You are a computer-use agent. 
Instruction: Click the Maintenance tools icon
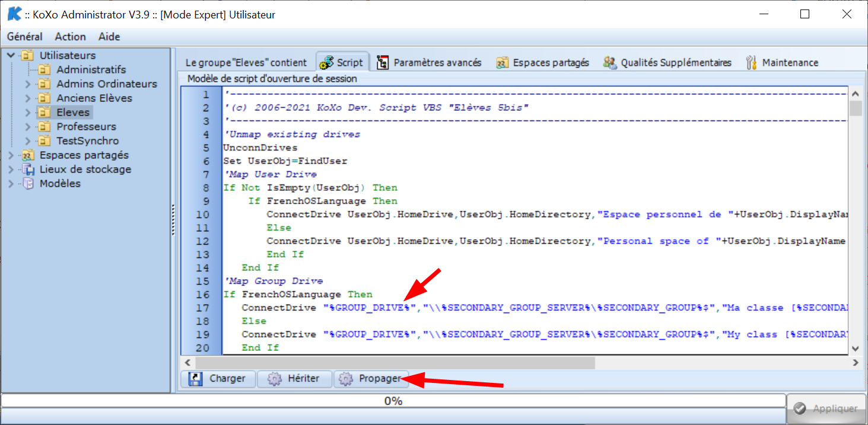[751, 62]
